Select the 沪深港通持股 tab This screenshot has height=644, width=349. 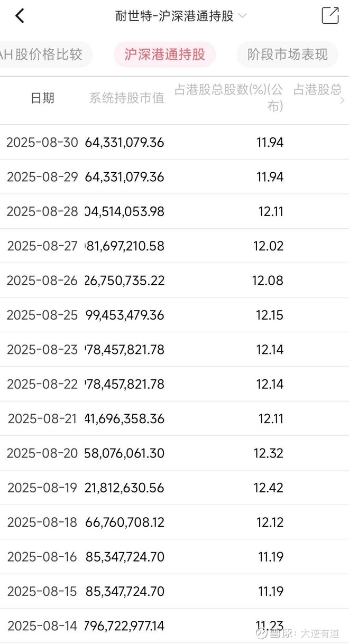coord(164,54)
